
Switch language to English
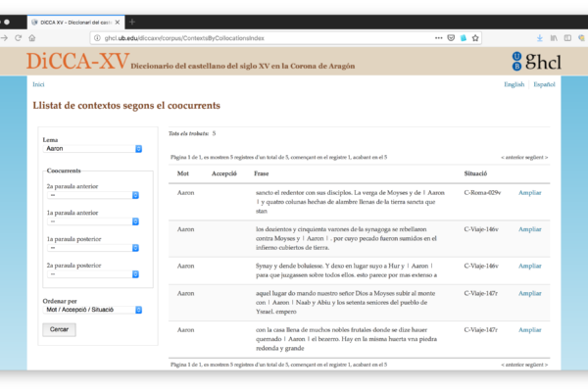point(514,85)
